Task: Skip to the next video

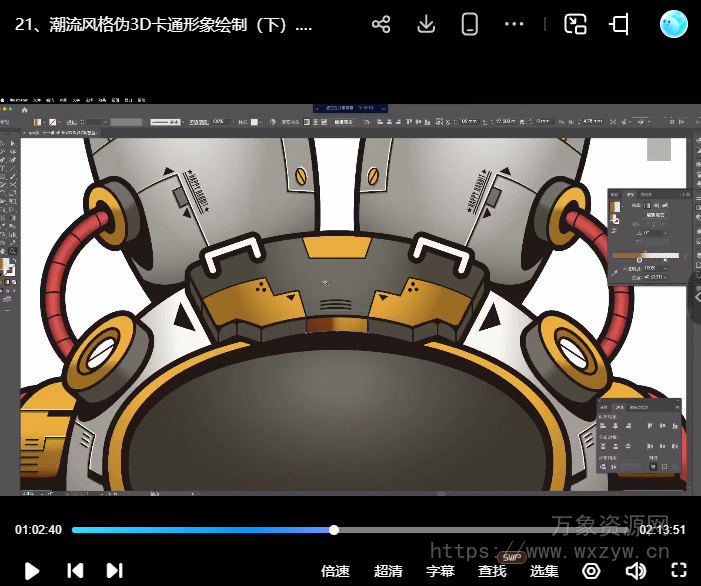Action: click(x=115, y=570)
